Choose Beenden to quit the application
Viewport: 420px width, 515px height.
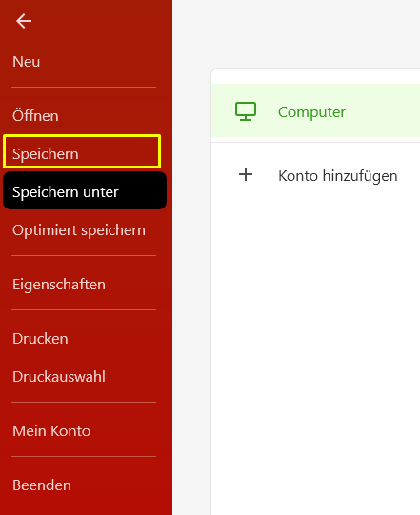pos(42,485)
